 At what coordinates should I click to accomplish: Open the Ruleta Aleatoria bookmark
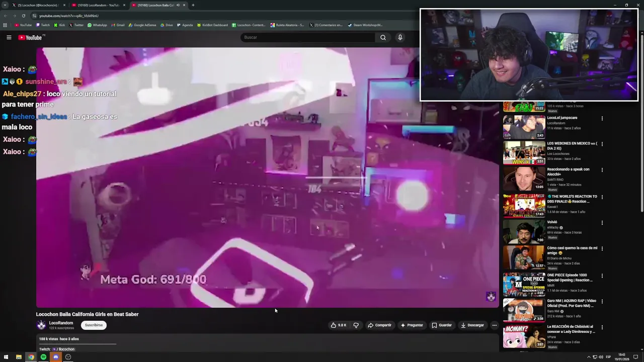click(287, 25)
